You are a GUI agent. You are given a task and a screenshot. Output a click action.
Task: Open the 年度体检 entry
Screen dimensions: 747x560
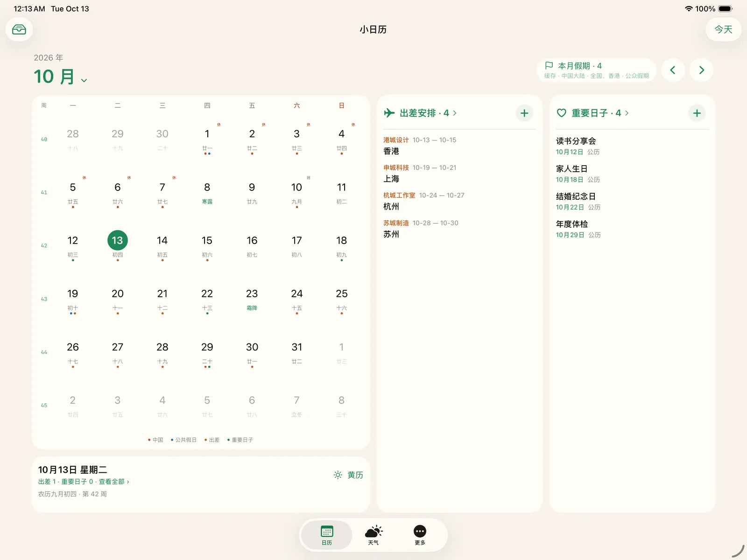632,229
